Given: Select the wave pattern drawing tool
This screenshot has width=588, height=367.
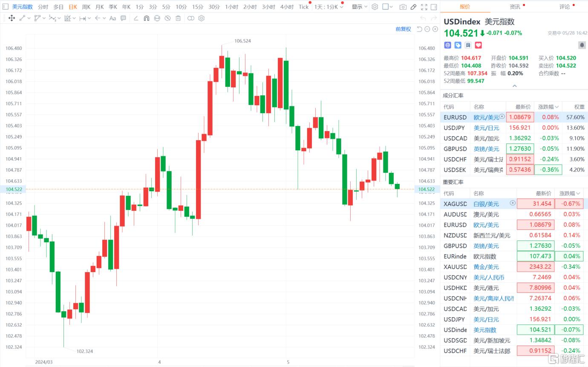Looking at the screenshot, I should pyautogui.click(x=52, y=18).
